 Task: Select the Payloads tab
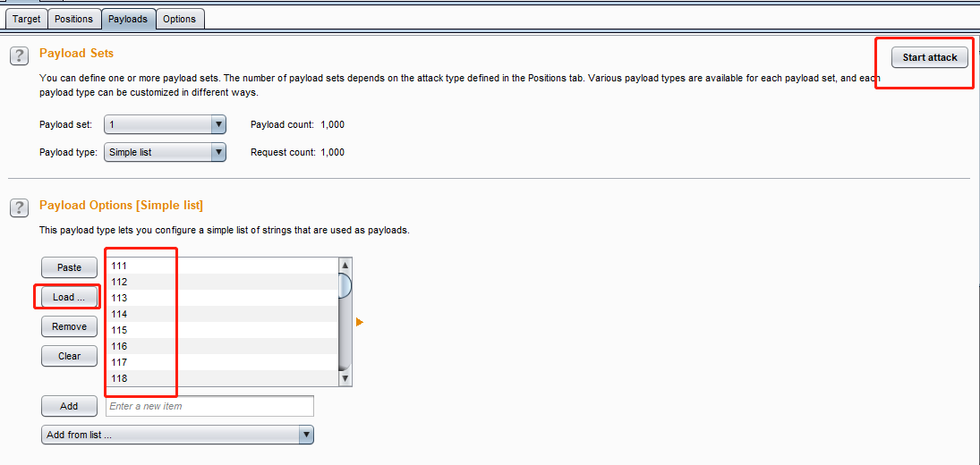(x=128, y=20)
